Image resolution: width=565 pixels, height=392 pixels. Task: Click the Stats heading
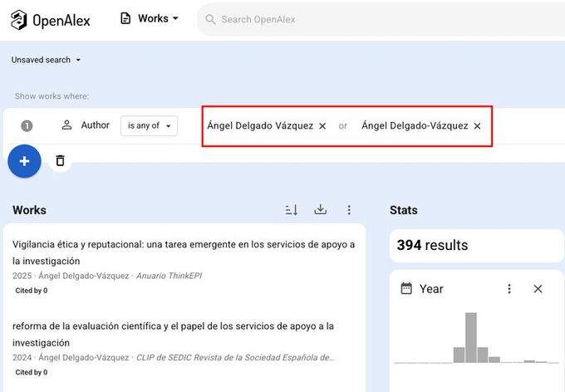pyautogui.click(x=404, y=210)
